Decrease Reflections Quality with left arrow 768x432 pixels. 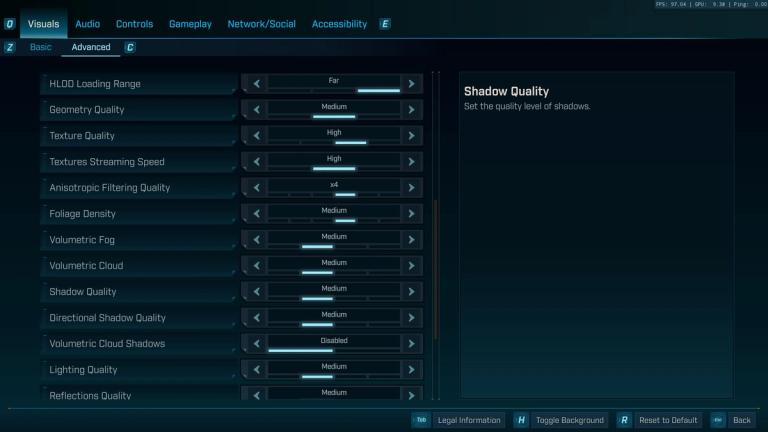click(257, 394)
